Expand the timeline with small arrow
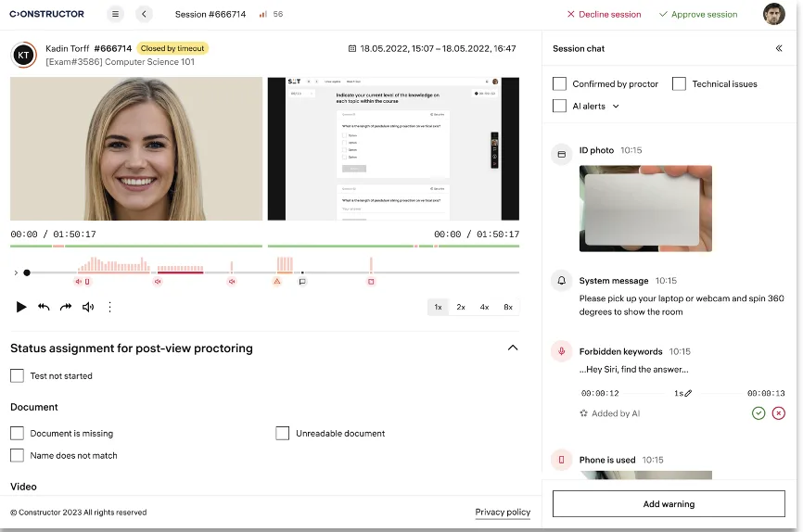The height and width of the screenshot is (532, 803). tap(16, 272)
